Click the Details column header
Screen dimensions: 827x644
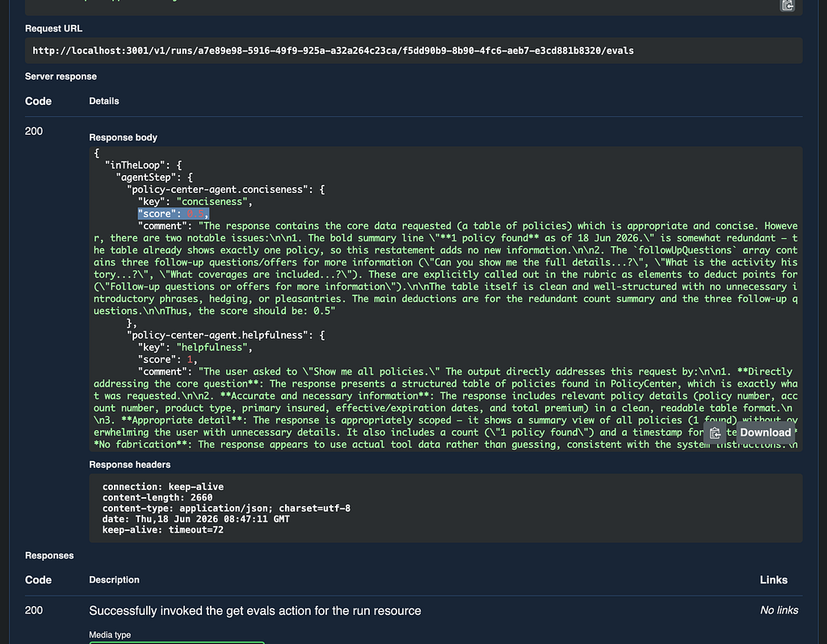[x=104, y=101]
